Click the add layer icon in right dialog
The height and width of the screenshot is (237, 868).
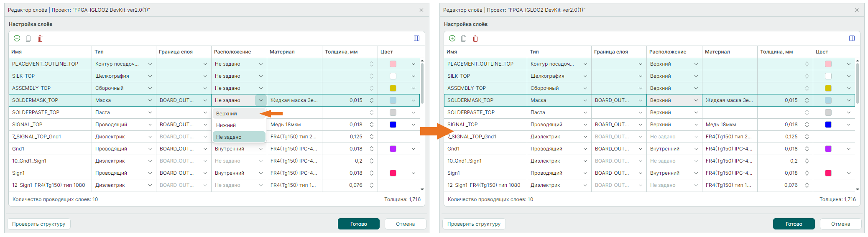pyautogui.click(x=452, y=38)
